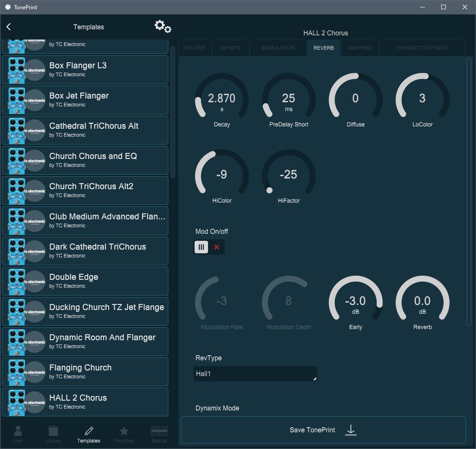
Task: Click the Early level knob
Action: [x=355, y=302]
